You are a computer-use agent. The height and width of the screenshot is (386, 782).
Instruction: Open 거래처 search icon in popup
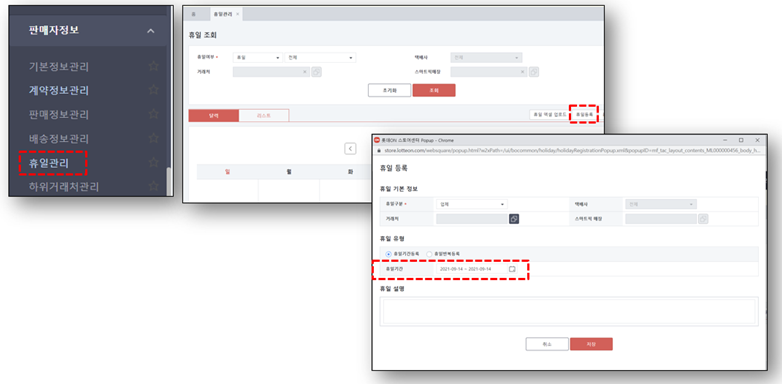pos(514,218)
